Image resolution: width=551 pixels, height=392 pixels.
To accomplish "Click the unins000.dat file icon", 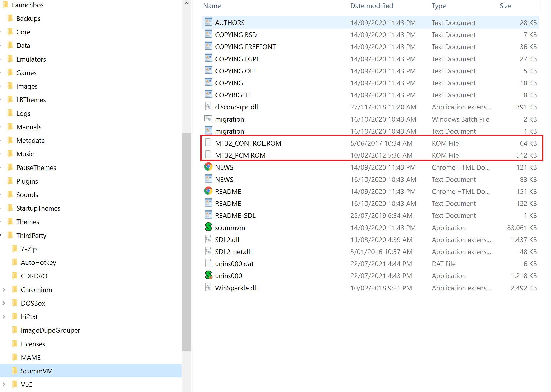I will pyautogui.click(x=208, y=263).
